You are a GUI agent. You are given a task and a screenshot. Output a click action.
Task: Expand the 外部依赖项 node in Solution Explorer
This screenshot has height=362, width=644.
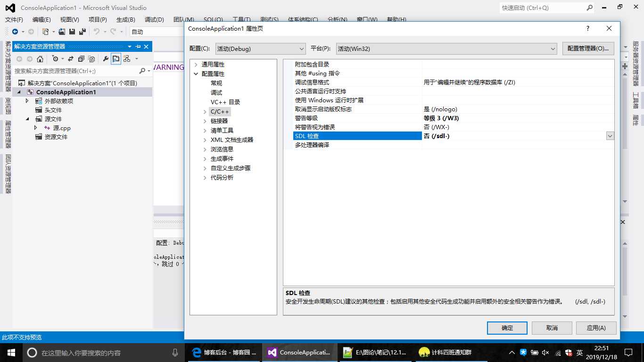pos(27,101)
